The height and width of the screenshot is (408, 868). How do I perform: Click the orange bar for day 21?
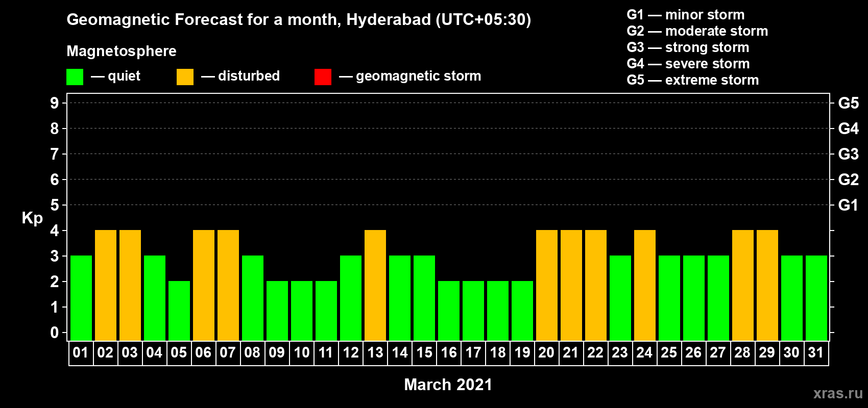[571, 285]
